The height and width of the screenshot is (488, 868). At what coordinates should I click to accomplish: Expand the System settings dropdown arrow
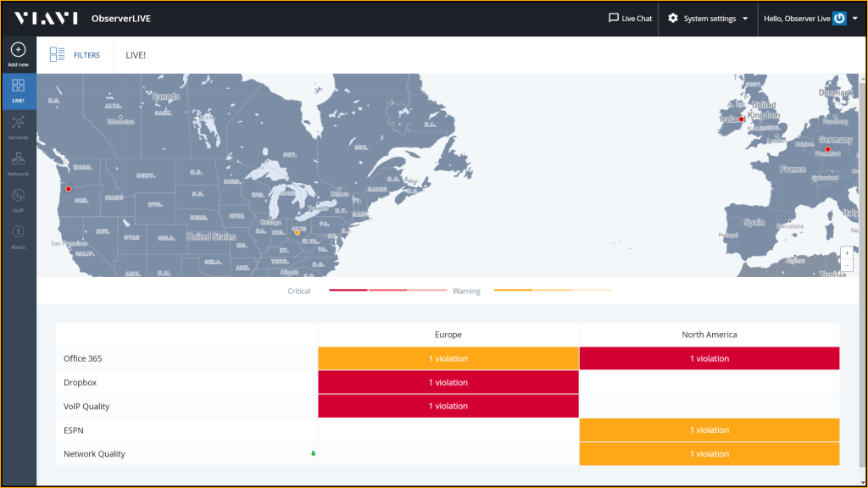pos(745,19)
